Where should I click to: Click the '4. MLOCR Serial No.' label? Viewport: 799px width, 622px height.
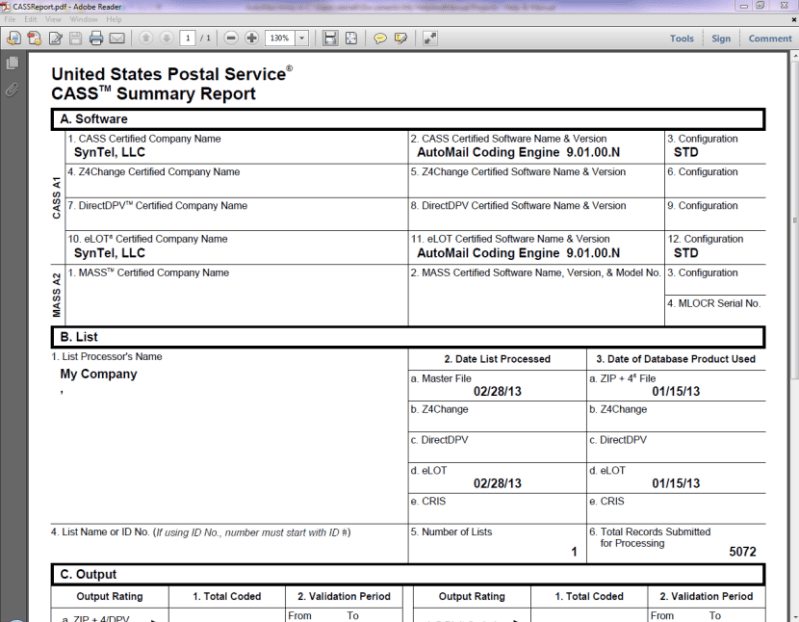[714, 304]
